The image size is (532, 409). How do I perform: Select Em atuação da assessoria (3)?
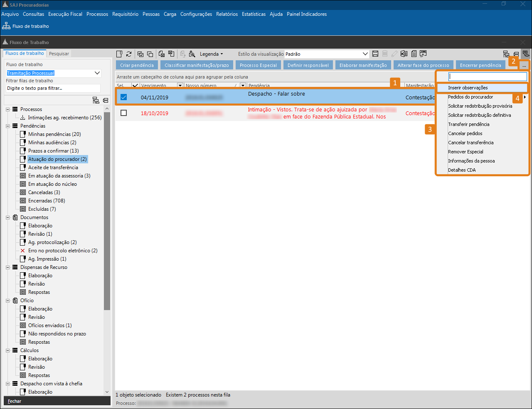59,176
